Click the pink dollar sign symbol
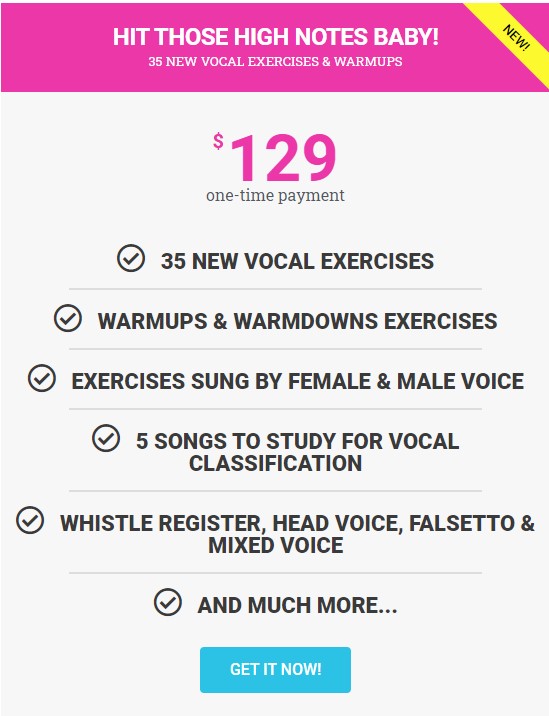Viewport: 549px width, 716px height. point(218,141)
